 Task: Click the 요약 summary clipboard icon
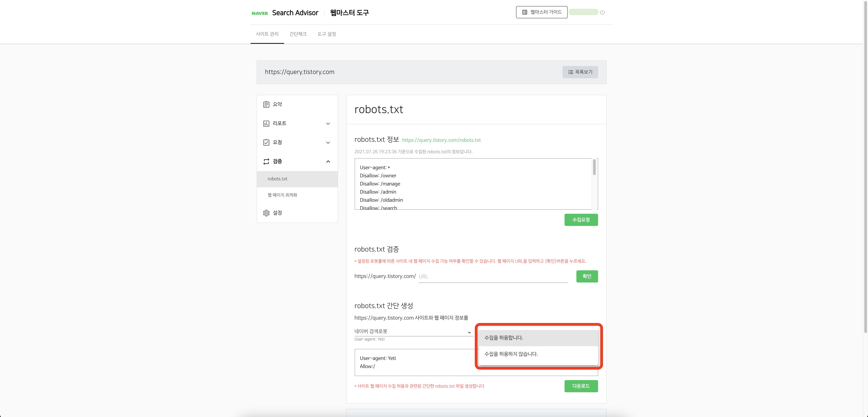(266, 104)
